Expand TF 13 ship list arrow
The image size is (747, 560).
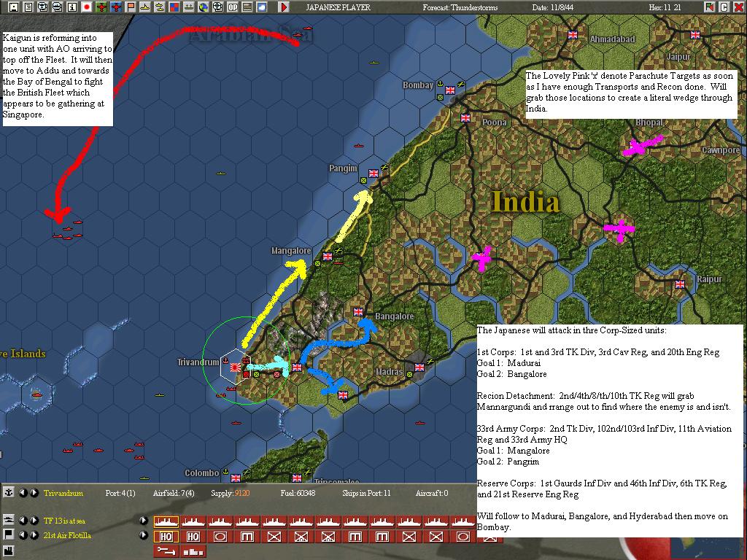click(x=144, y=521)
